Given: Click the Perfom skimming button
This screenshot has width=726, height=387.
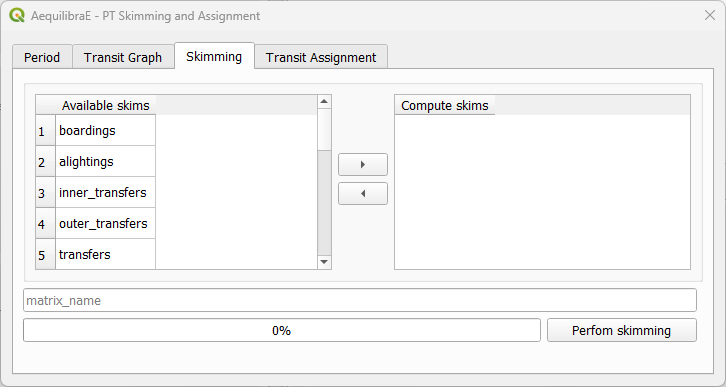Looking at the screenshot, I should [621, 331].
